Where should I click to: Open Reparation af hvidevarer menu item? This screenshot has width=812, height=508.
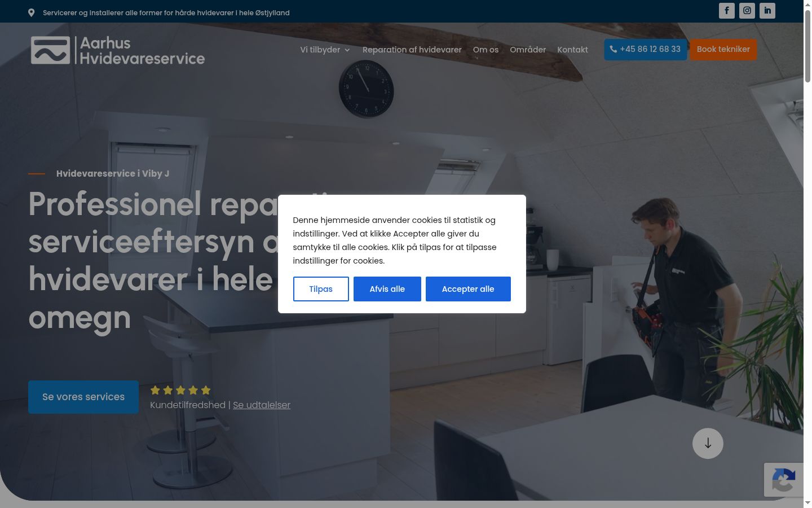[x=412, y=50]
